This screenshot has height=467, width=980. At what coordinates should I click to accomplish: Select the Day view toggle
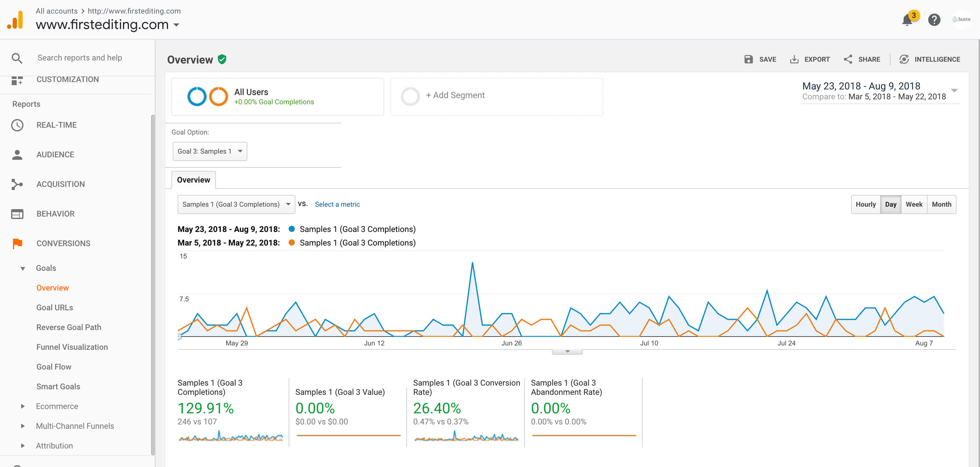890,205
